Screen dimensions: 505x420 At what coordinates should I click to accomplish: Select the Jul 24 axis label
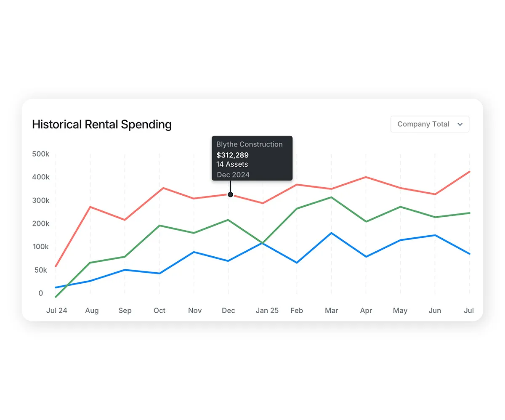tap(57, 311)
